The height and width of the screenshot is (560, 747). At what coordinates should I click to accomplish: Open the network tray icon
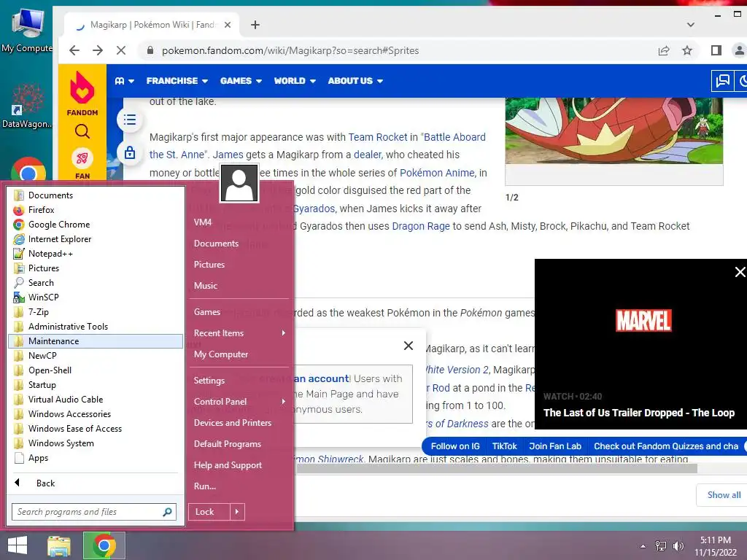point(661,546)
